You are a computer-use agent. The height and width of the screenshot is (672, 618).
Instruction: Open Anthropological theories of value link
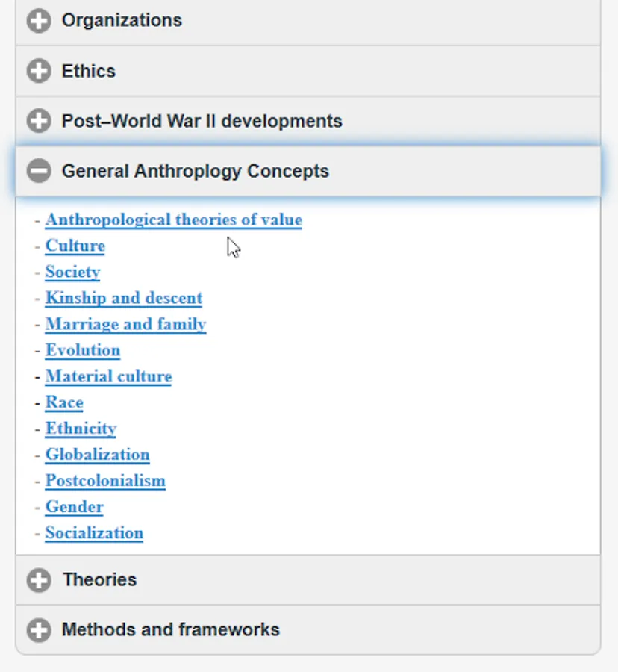(173, 220)
